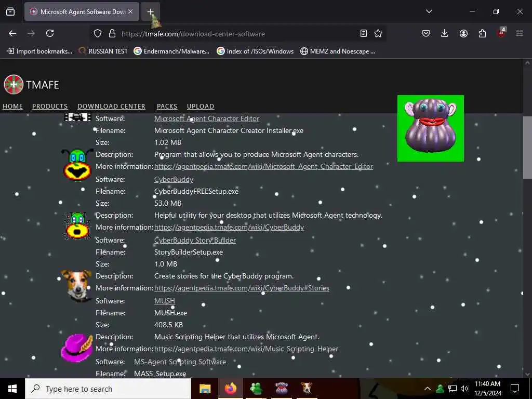
Task: Click the green alien icon beside CyberBuddy description
Action: click(x=77, y=225)
